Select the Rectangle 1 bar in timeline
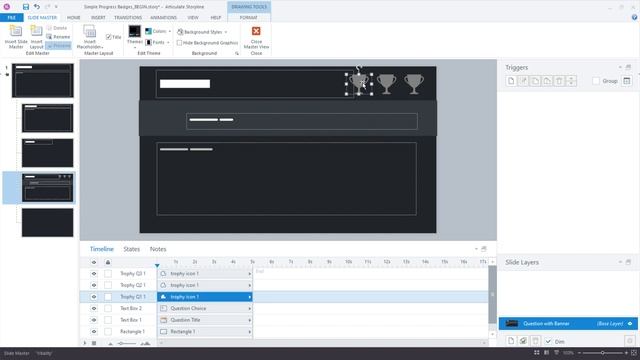The image size is (640, 360). [205, 332]
